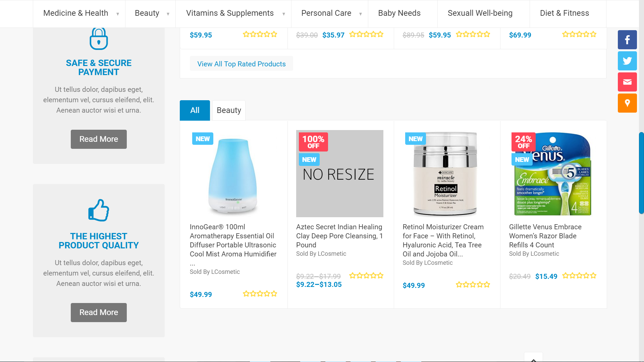
Task: Select the All products tab
Action: click(195, 110)
